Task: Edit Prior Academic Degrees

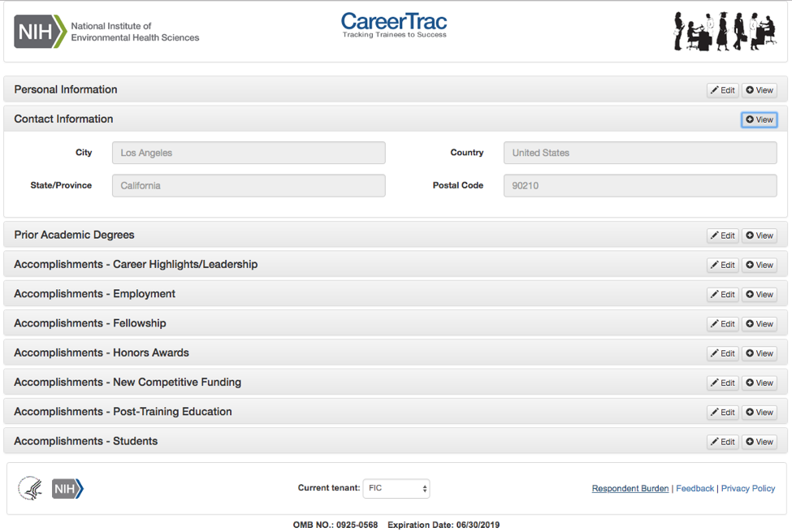Action: click(722, 236)
